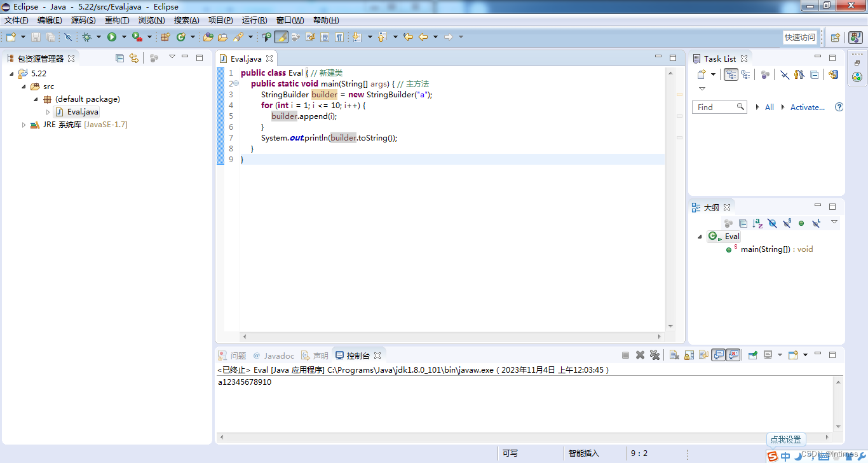Toggle Hide Static Members in Outline
This screenshot has height=463, width=868.
(787, 223)
